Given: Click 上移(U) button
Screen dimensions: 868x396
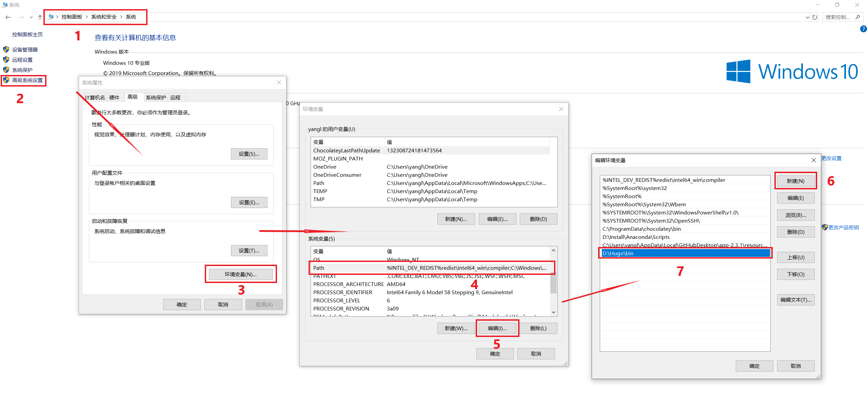Looking at the screenshot, I should [x=795, y=257].
